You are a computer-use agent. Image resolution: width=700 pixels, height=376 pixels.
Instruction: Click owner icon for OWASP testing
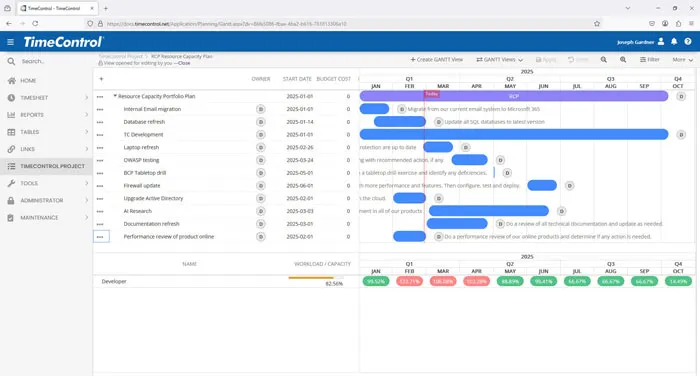[261, 160]
